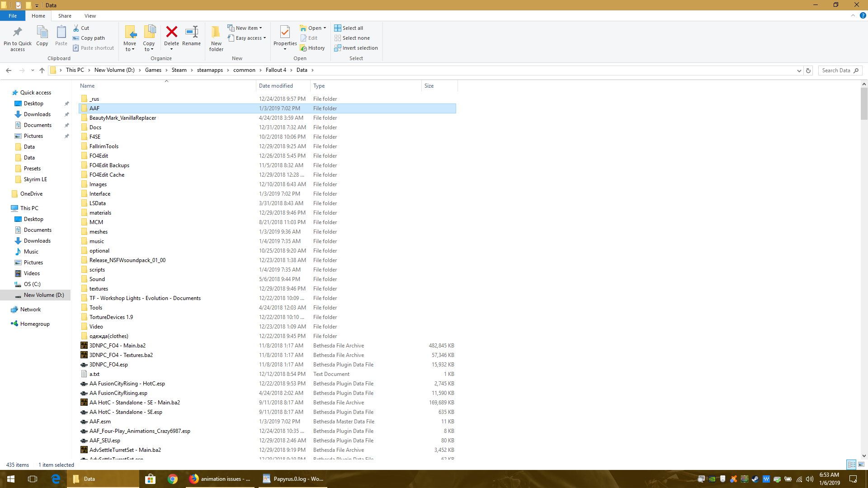Viewport: 868px width, 488px height.
Task: Open recent locations dropdown arrow
Action: tap(33, 70)
